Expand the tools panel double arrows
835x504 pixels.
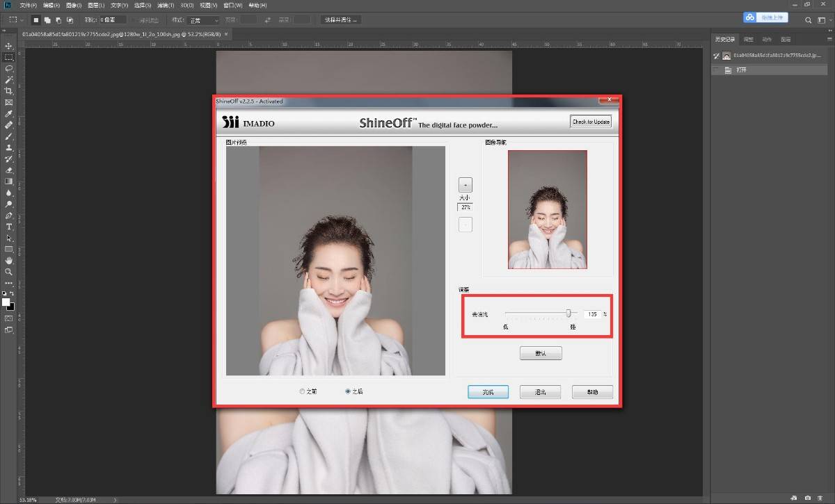(x=6, y=30)
